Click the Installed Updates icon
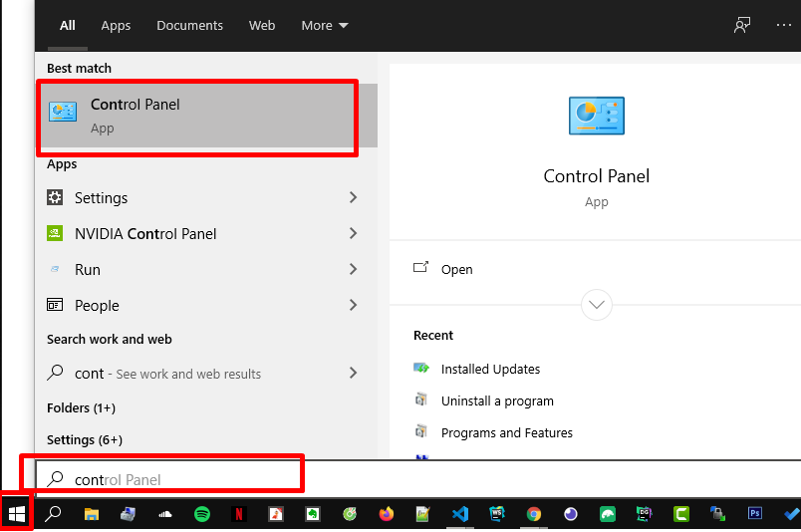Image resolution: width=801 pixels, height=532 pixels. click(x=421, y=368)
